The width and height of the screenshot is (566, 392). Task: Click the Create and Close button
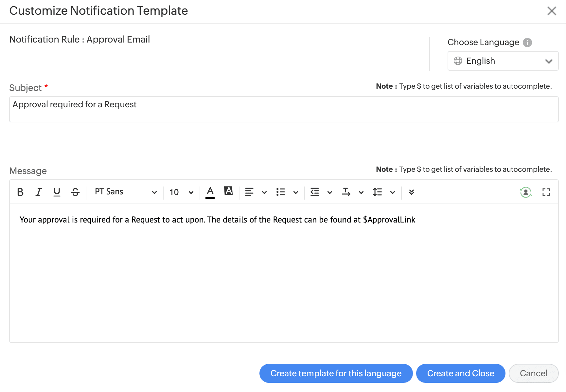[461, 373]
